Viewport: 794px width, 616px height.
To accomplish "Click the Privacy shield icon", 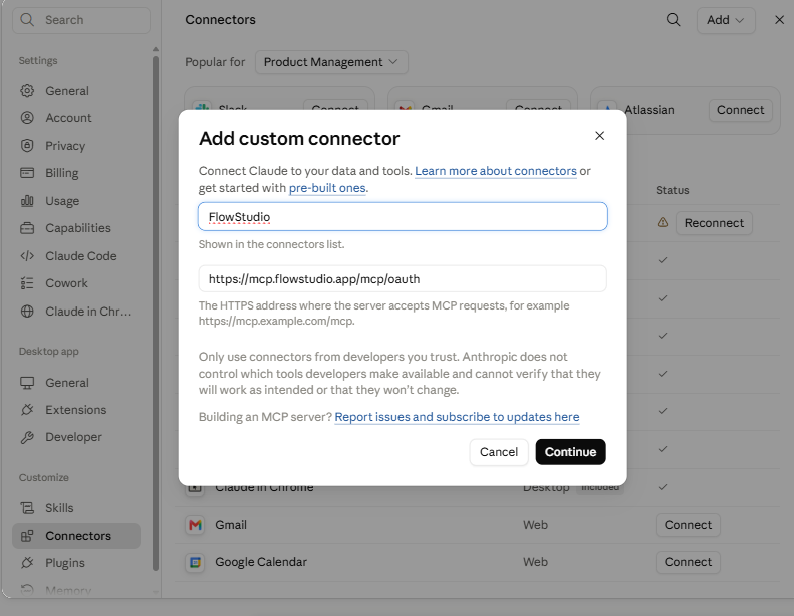I will (27, 146).
